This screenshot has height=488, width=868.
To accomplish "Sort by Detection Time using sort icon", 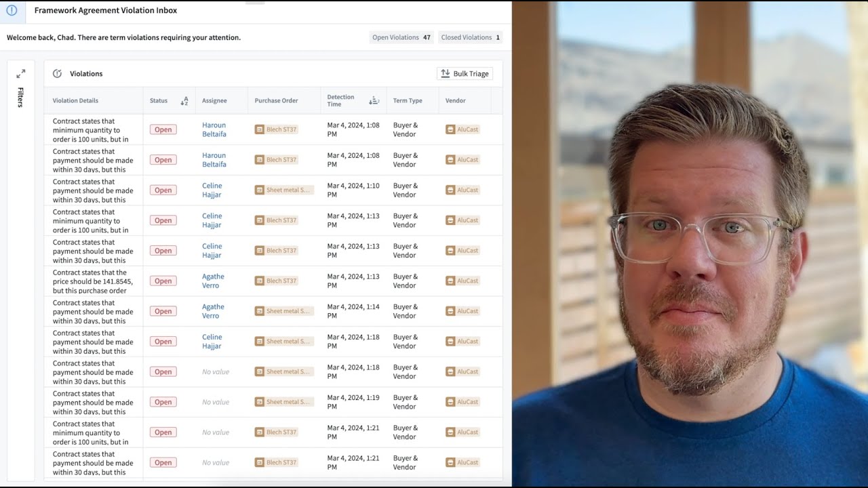I will (x=374, y=101).
